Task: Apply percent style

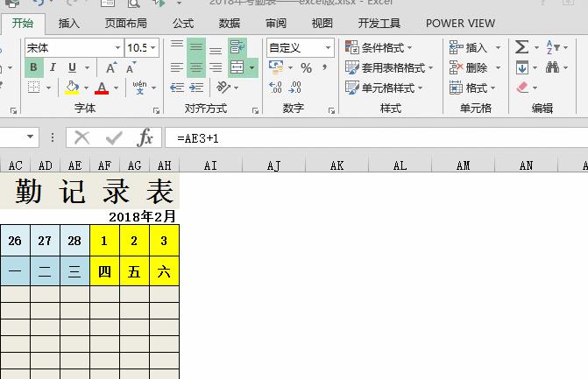Action: (x=307, y=67)
